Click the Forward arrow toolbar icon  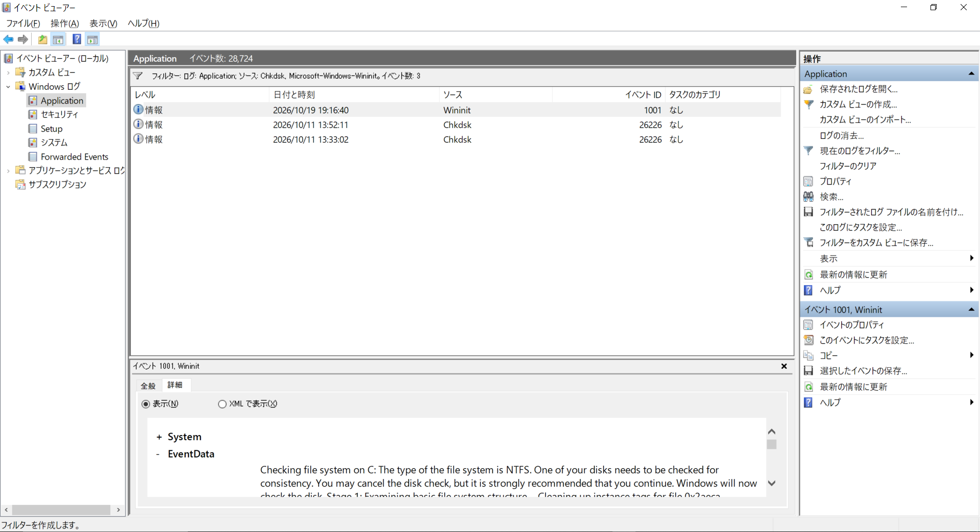(23, 39)
